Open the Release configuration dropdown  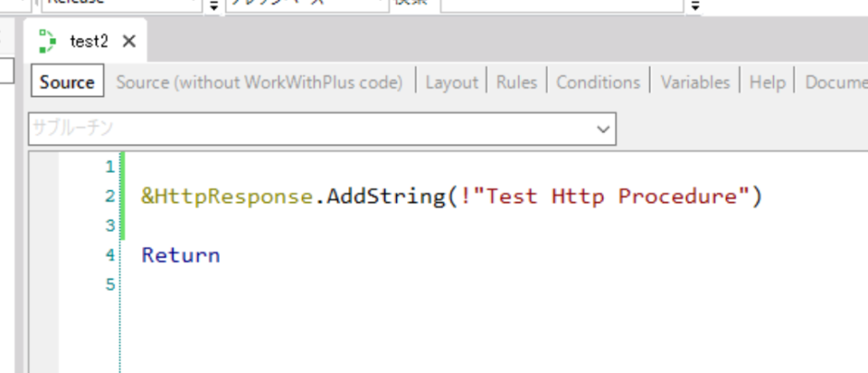(x=120, y=5)
